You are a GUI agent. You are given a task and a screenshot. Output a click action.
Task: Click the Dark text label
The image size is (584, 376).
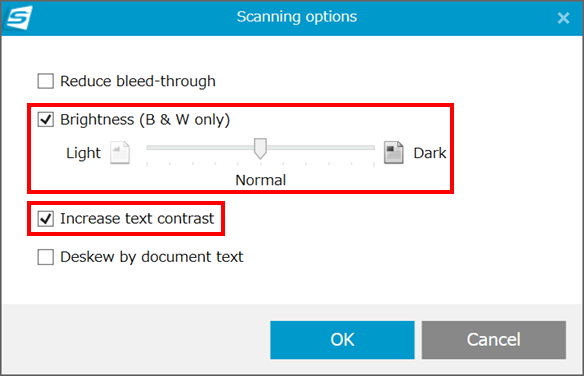tap(430, 153)
